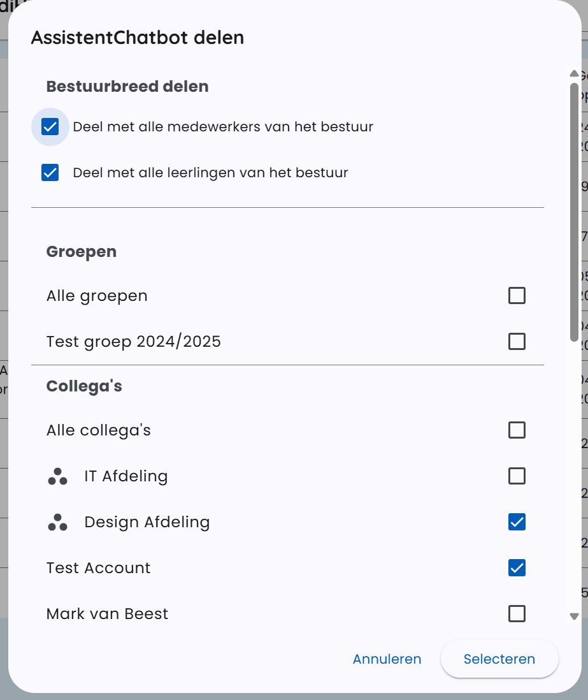Uncheck the Test Account checkbox
The image size is (588, 700).
[x=518, y=568]
